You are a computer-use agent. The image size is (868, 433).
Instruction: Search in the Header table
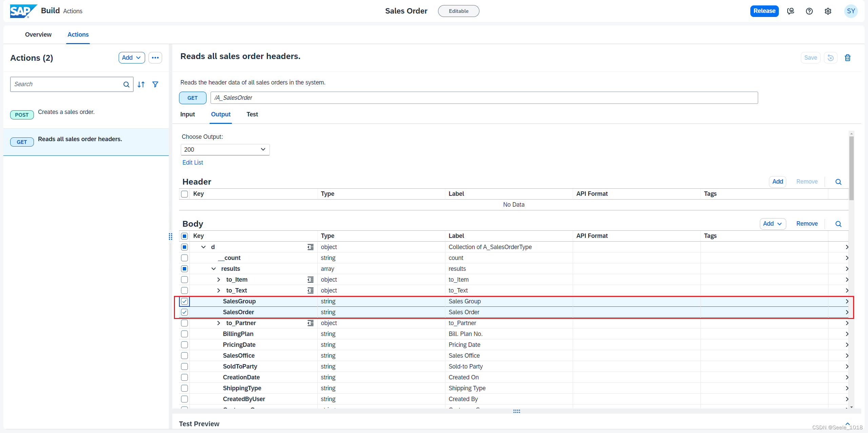839,182
